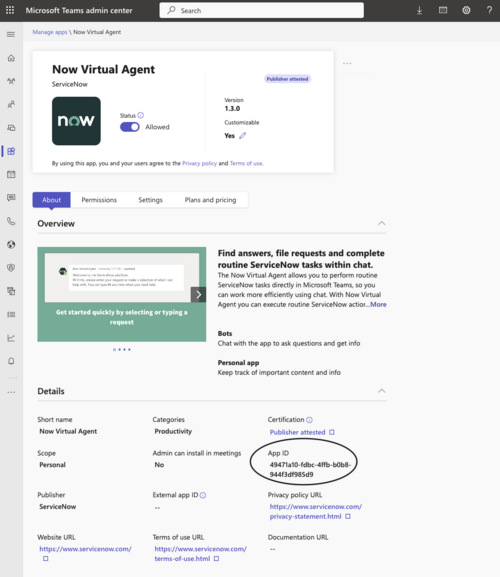Open the Meetings calendar icon in the sidebar

coord(11,174)
